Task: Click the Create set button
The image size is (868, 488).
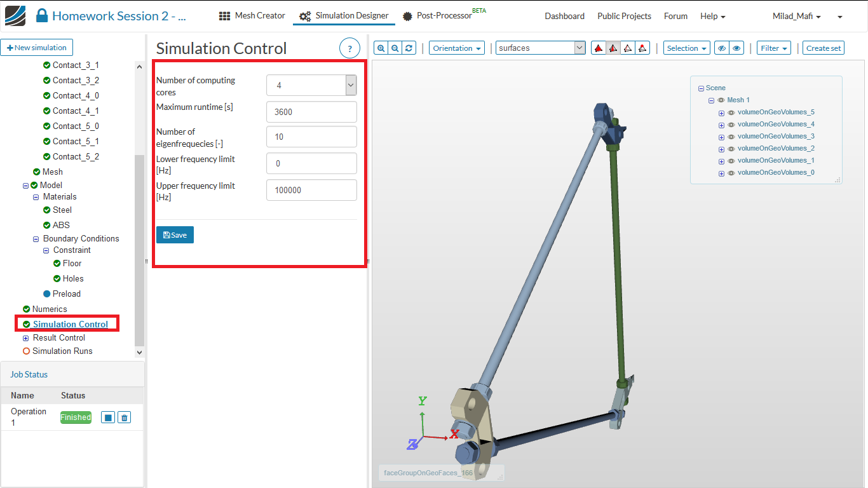Action: pos(824,48)
